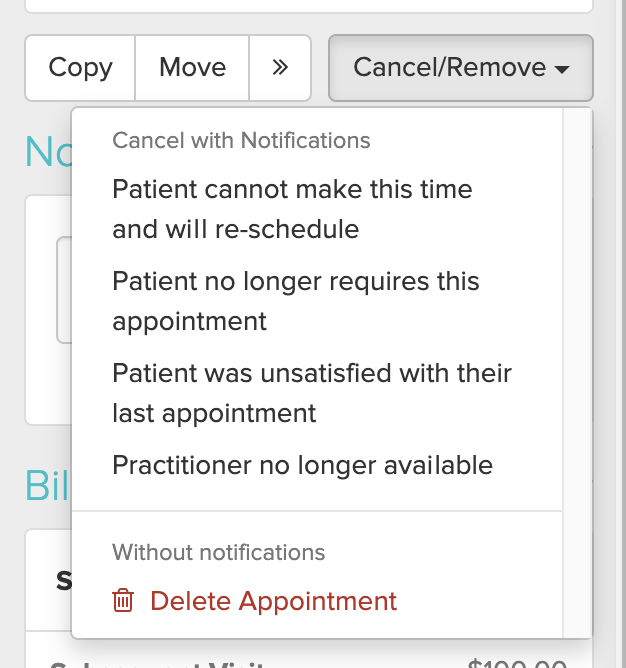Screen dimensions: 626x668
Task: Click the double chevron more-actions icon
Action: 280,68
